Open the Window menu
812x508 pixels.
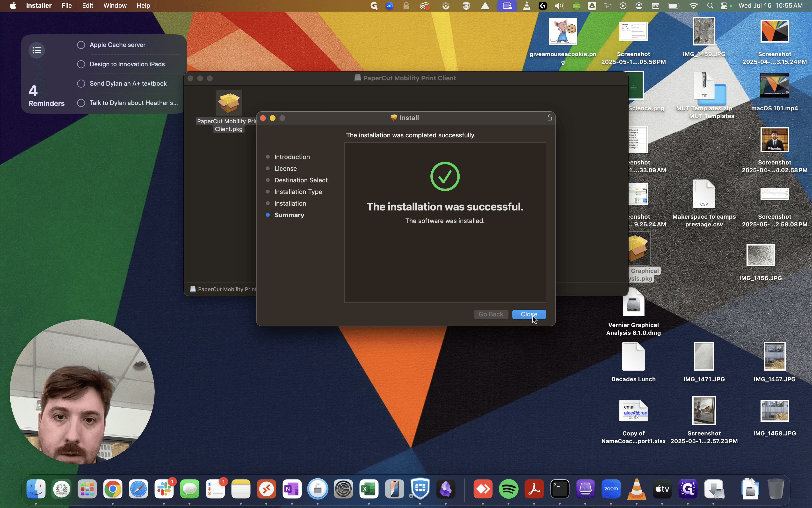pos(115,6)
